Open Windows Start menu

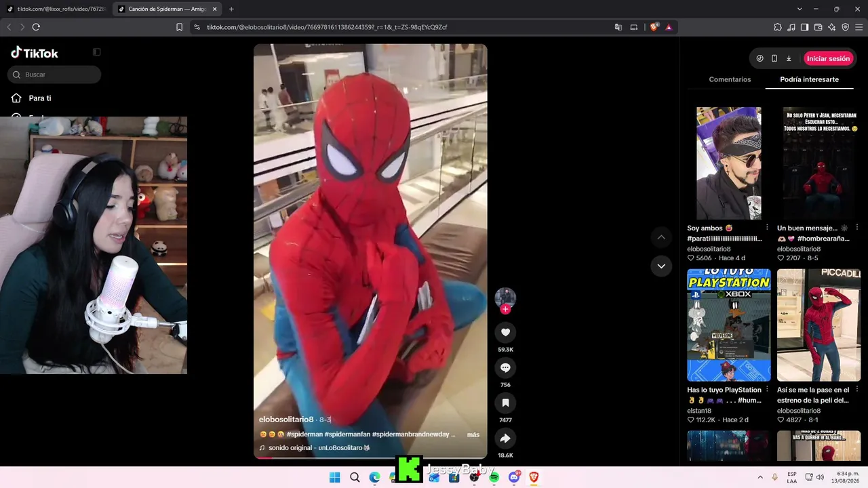(334, 477)
